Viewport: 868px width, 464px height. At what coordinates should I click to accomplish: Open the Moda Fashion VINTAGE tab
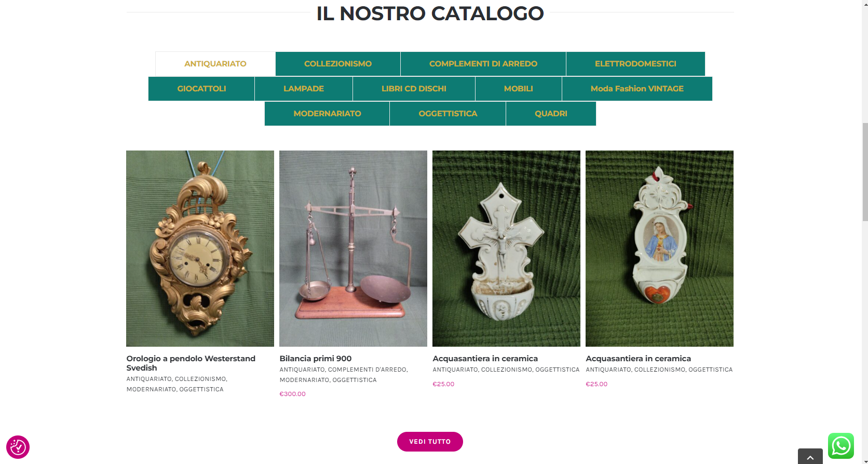coord(637,89)
